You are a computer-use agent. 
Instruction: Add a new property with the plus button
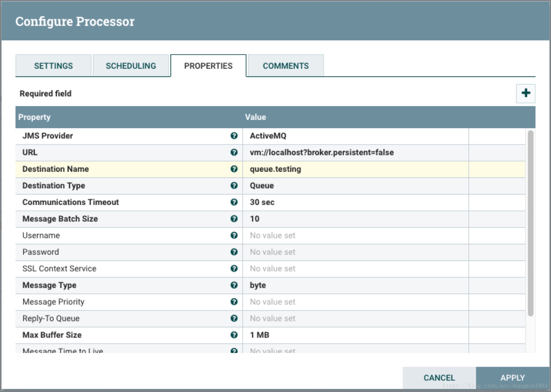click(526, 93)
